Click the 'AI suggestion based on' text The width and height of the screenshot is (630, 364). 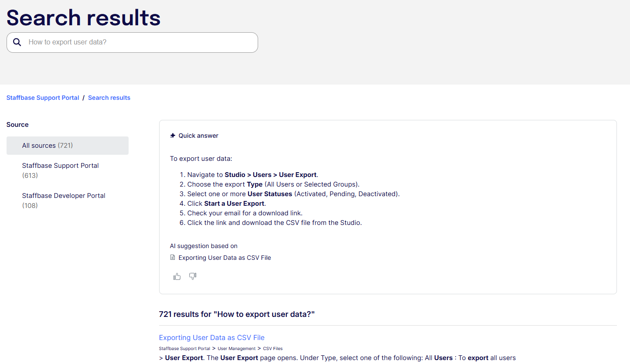[x=204, y=246]
